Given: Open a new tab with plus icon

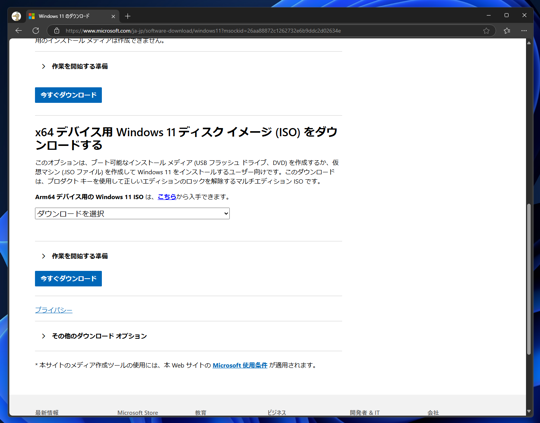Looking at the screenshot, I should [127, 16].
